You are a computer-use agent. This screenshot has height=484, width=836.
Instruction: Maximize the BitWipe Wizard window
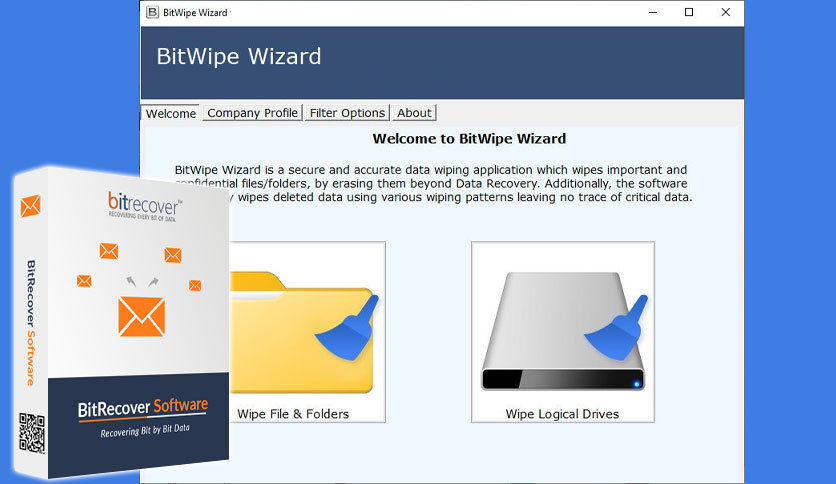pos(689,12)
